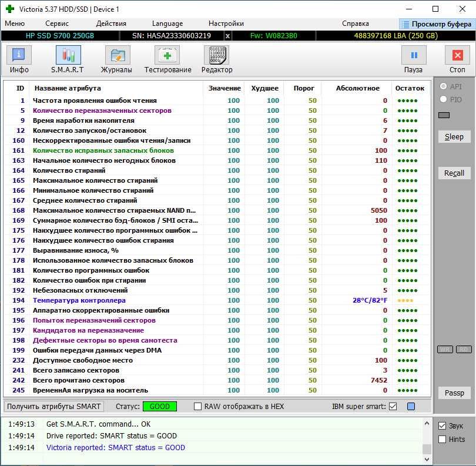Enable the Hints checkbox
The image size is (476, 466).
click(443, 440)
